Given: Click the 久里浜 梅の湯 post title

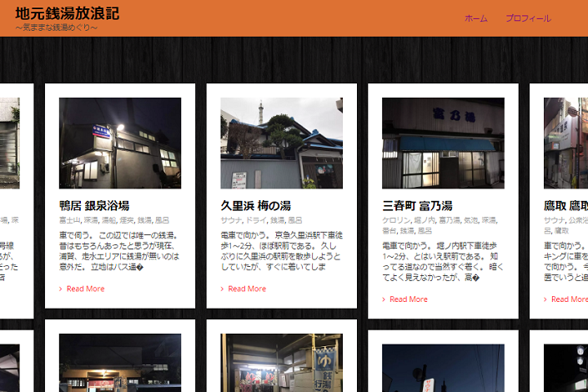Looking at the screenshot, I should (254, 205).
